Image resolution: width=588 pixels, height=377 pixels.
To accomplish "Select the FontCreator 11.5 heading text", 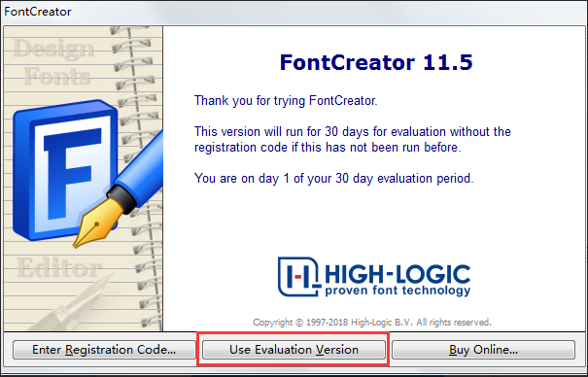I will click(x=376, y=62).
